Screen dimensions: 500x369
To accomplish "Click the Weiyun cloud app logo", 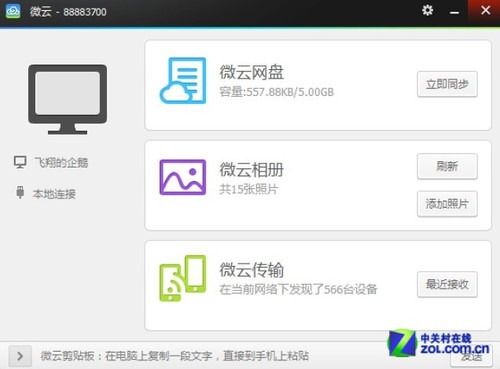I will click(13, 11).
